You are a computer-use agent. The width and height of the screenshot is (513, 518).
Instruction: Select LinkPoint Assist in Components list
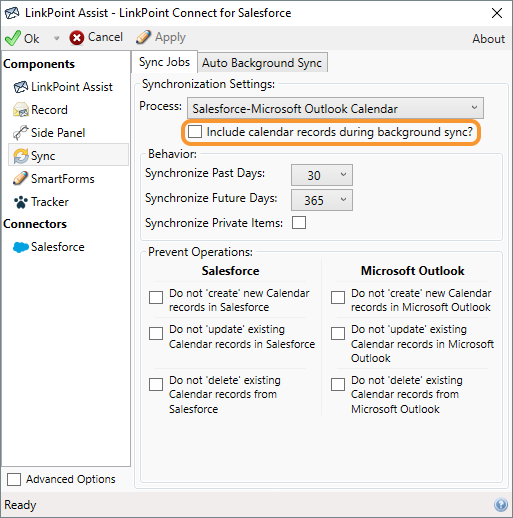pyautogui.click(x=72, y=87)
